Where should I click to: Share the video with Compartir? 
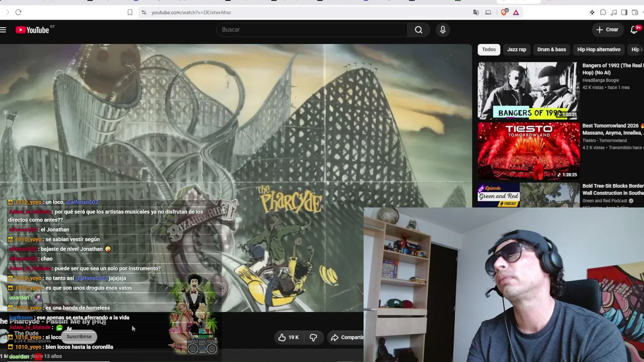[346, 337]
